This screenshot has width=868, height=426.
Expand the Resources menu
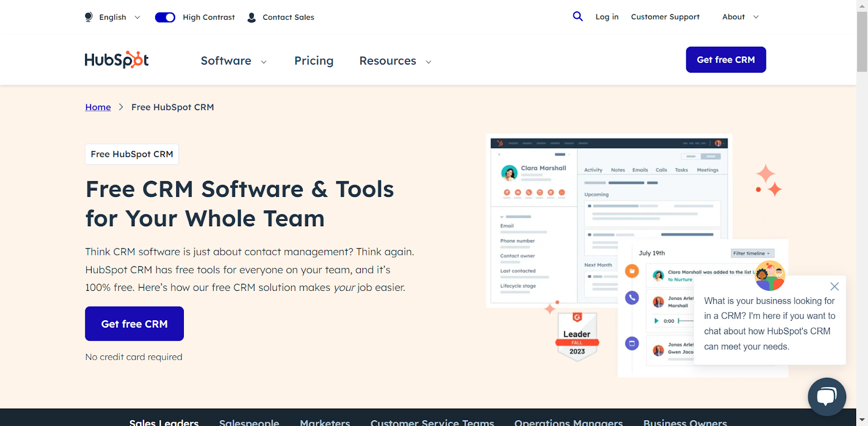(x=395, y=61)
